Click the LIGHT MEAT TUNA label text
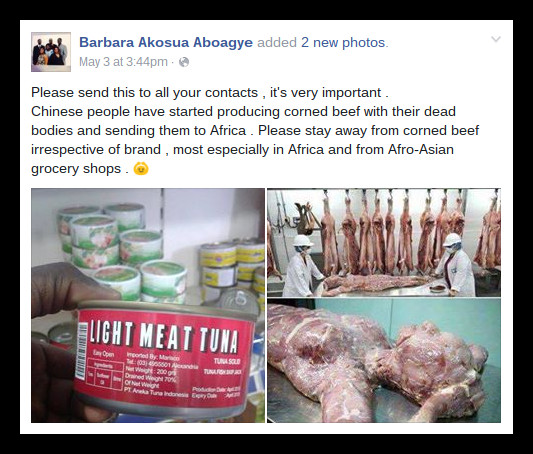The width and height of the screenshot is (533, 454). pyautogui.click(x=164, y=336)
